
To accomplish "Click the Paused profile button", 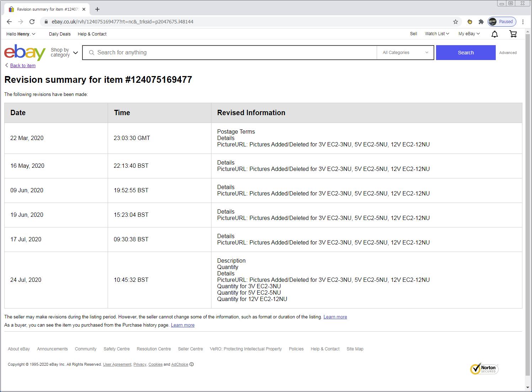I will click(x=502, y=22).
